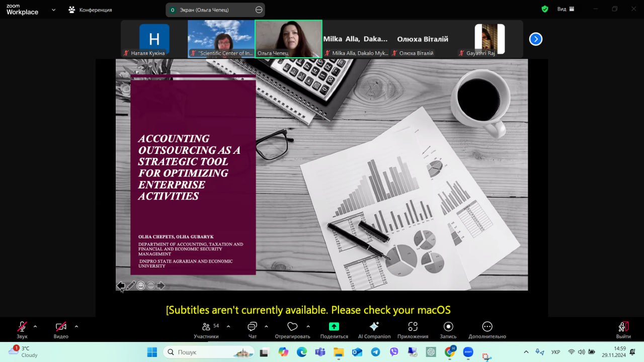Select Gayathri Raj participant thumbnail

pos(490,39)
